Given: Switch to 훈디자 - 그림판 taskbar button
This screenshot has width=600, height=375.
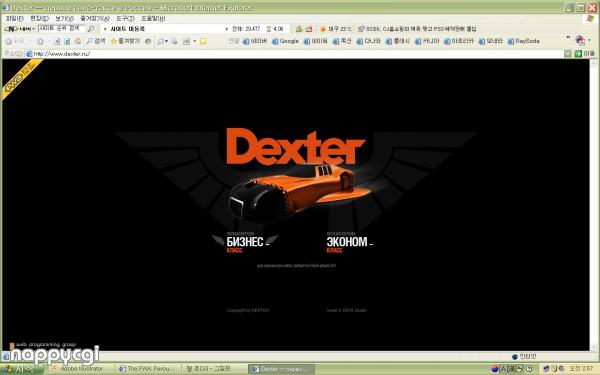Looking at the screenshot, I should 214,369.
